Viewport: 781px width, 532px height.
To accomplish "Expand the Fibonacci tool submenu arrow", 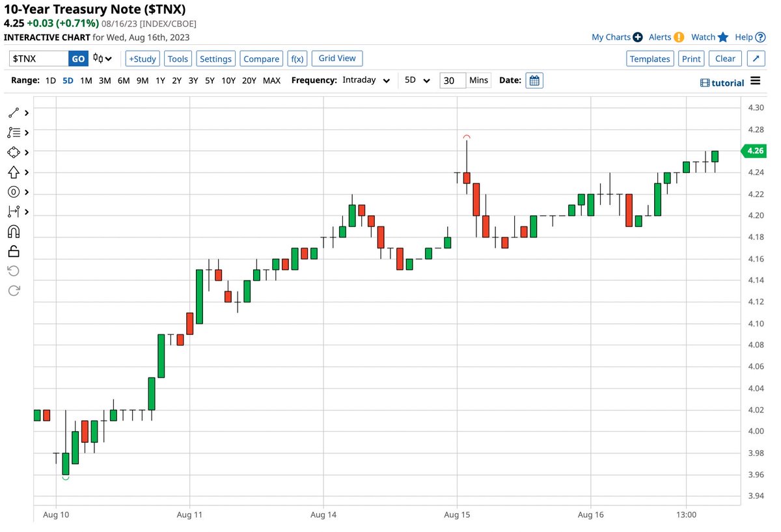I will [x=27, y=133].
